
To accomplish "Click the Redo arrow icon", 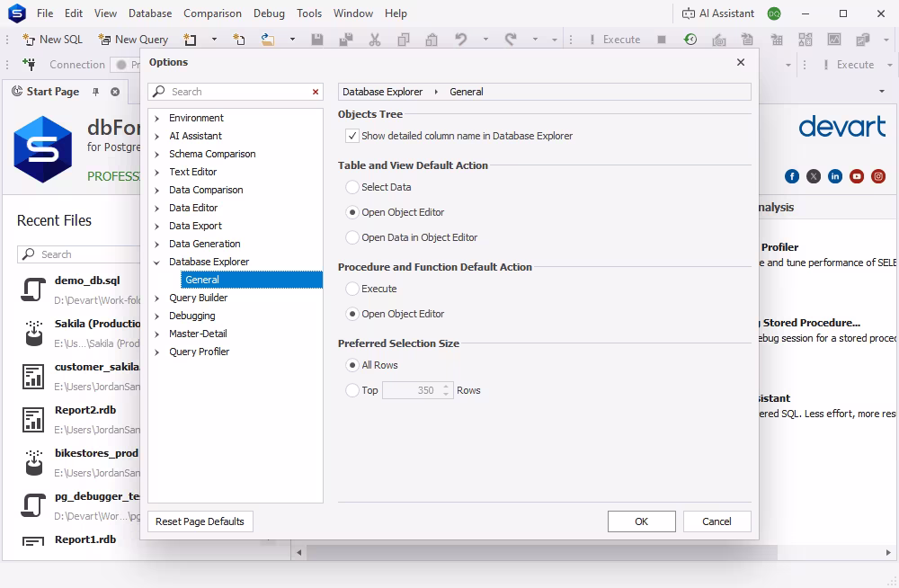I will (511, 39).
